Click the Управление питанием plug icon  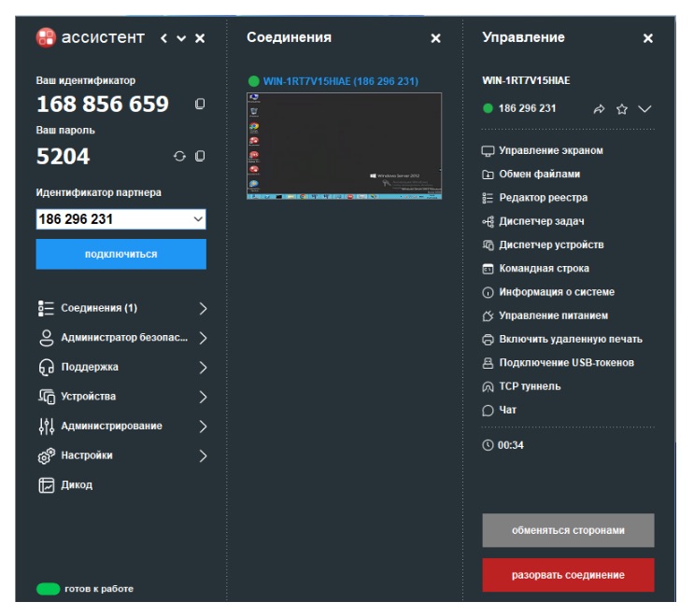488,315
